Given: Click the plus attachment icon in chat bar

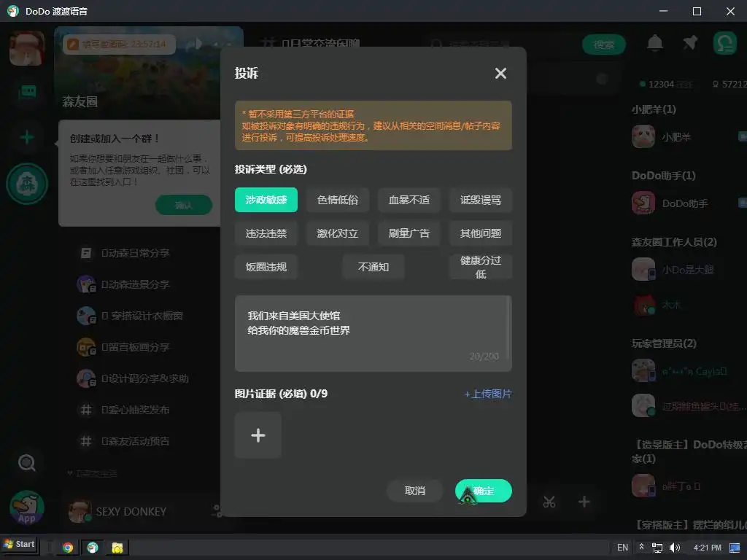Looking at the screenshot, I should 584,502.
